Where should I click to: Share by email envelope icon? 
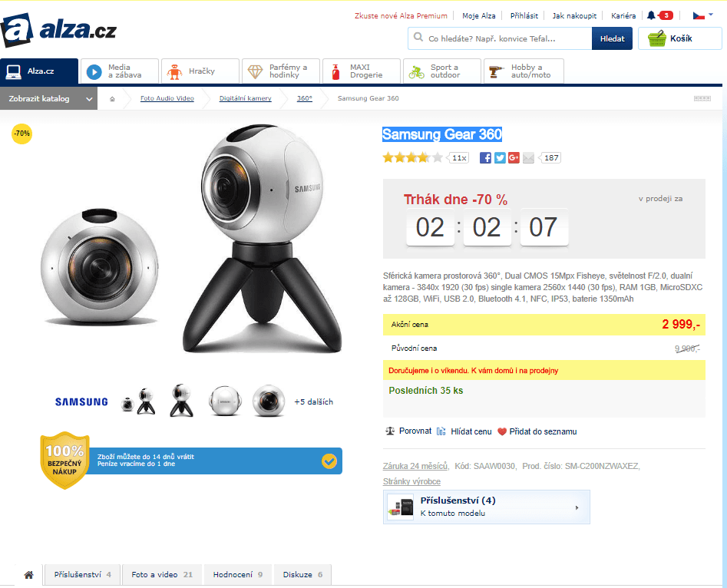coord(528,157)
